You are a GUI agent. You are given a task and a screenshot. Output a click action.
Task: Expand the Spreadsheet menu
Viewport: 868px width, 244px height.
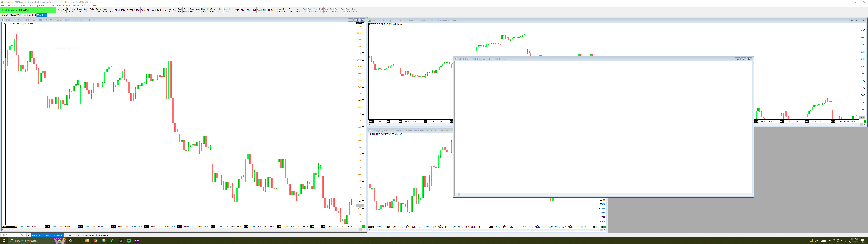click(x=42, y=6)
